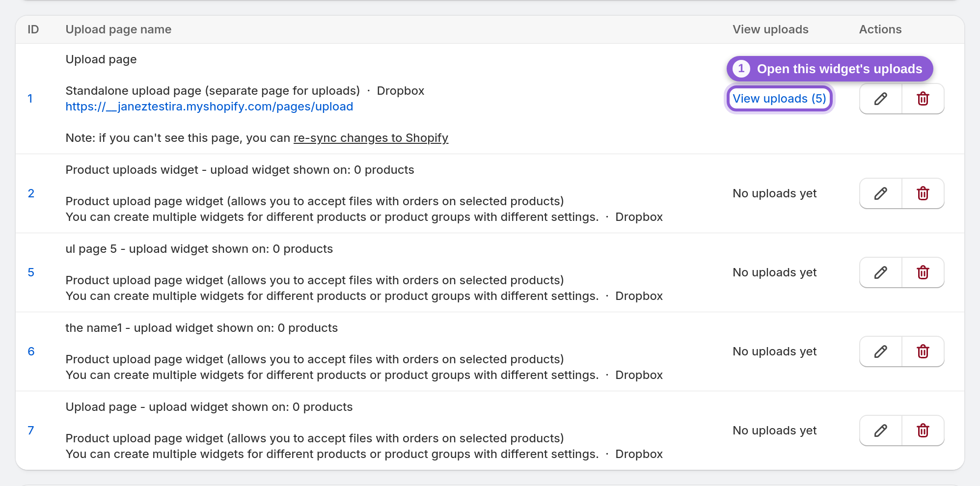Click the 'Actions' column header
The height and width of the screenshot is (486, 980).
click(880, 29)
